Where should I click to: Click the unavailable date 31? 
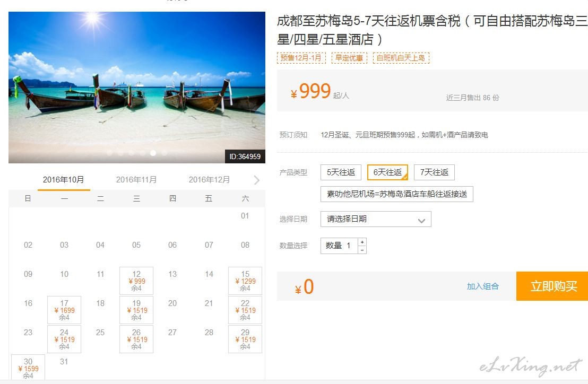pos(64,362)
